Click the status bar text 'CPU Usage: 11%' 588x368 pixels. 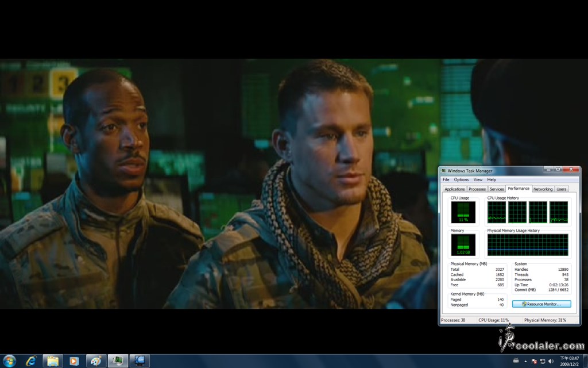(x=493, y=320)
